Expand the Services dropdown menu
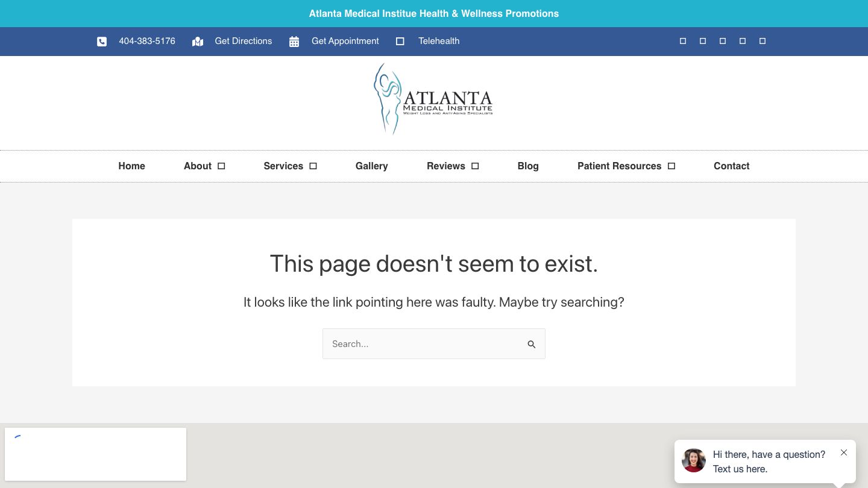The width and height of the screenshot is (868, 488). pyautogui.click(x=312, y=166)
